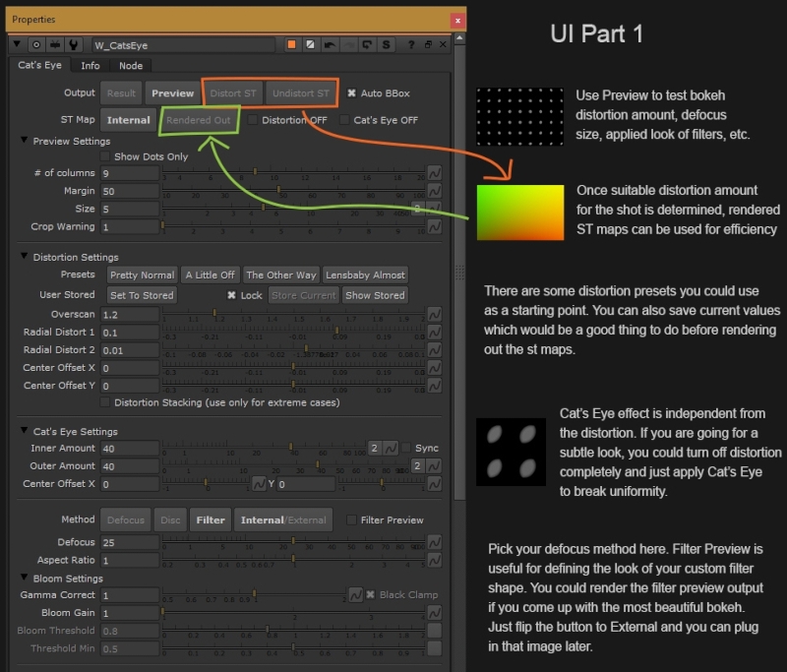
Task: Collapse the Bloom Settings group
Action: (25, 579)
